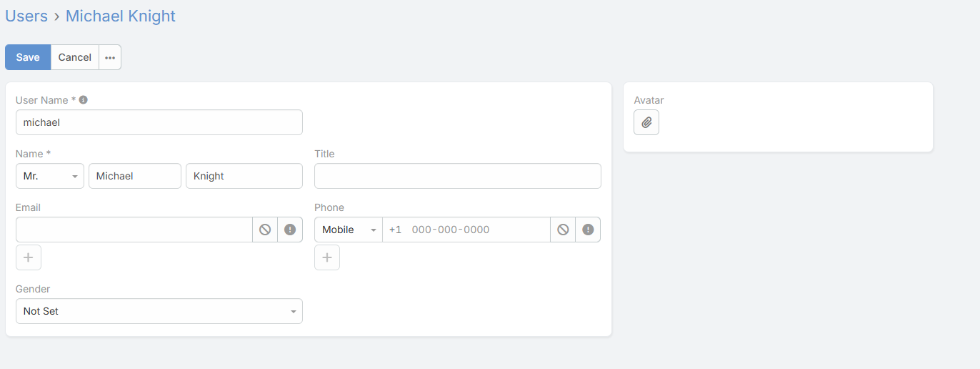
Task: Add another phone number with plus icon
Action: [x=327, y=257]
